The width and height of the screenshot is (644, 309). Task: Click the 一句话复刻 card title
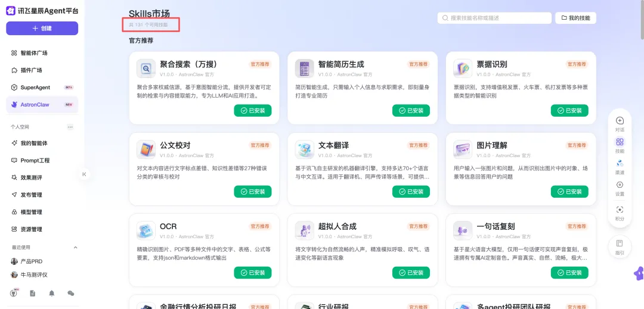[x=496, y=227]
